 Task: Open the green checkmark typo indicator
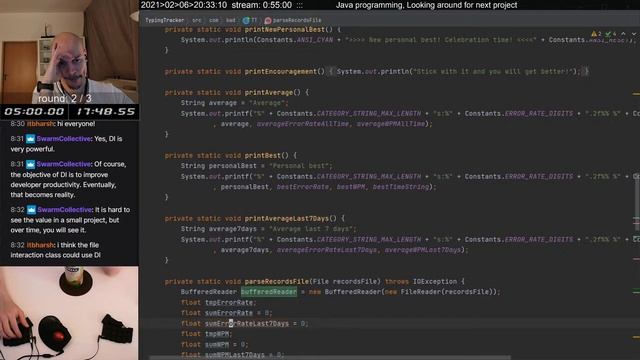[611, 34]
